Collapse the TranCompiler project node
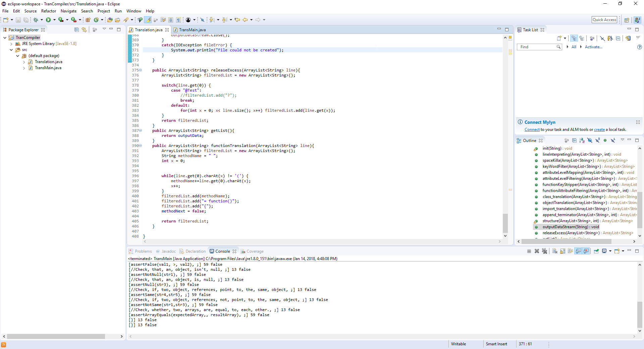The width and height of the screenshot is (644, 349). pyautogui.click(x=5, y=38)
